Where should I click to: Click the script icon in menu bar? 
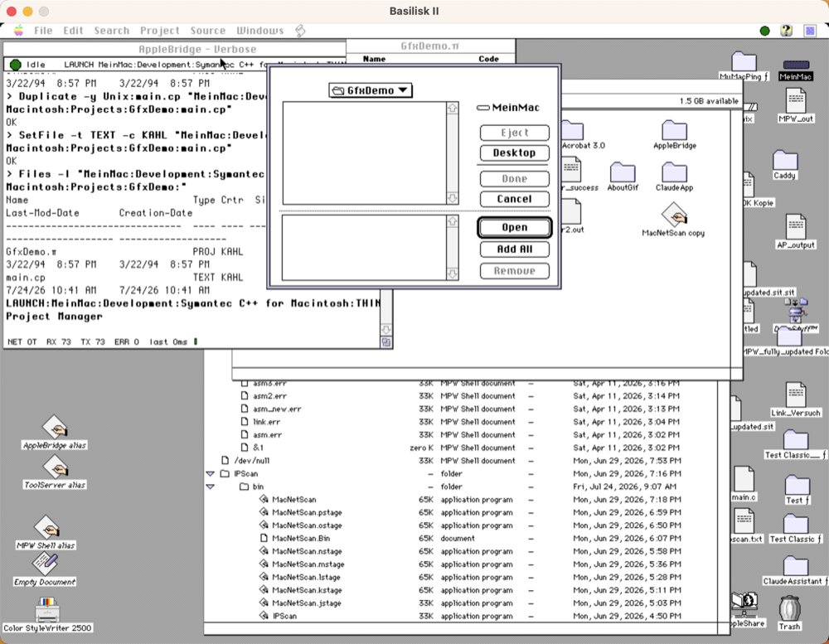(300, 31)
